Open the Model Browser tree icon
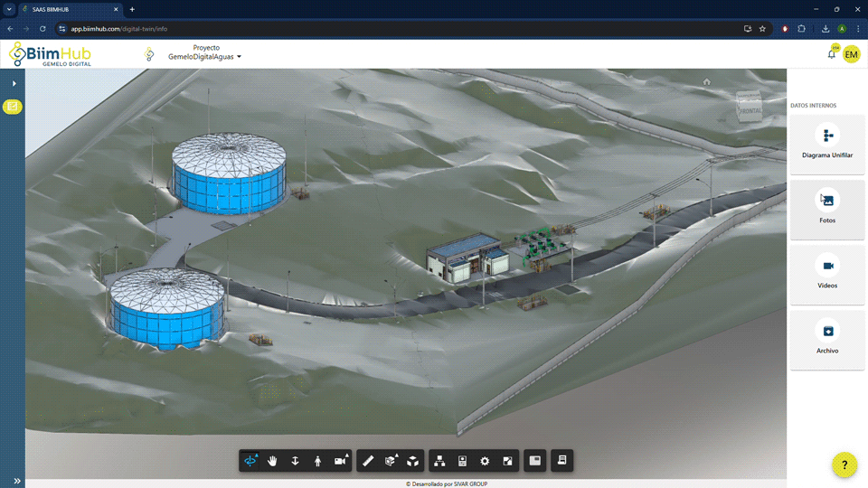The width and height of the screenshot is (868, 488). (x=439, y=461)
